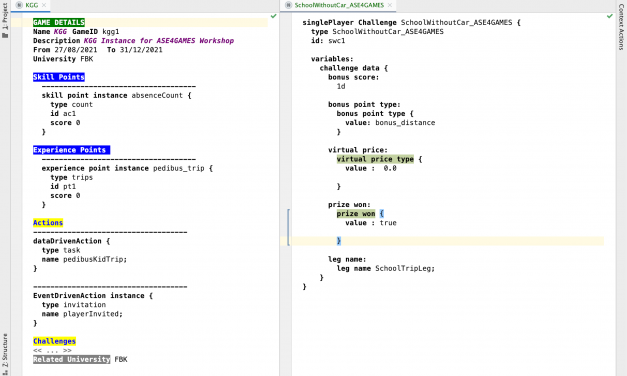The image size is (627, 376).
Task: Switch to the SchoolWithoutCar_ASE4GAMES tab
Action: tap(339, 5)
